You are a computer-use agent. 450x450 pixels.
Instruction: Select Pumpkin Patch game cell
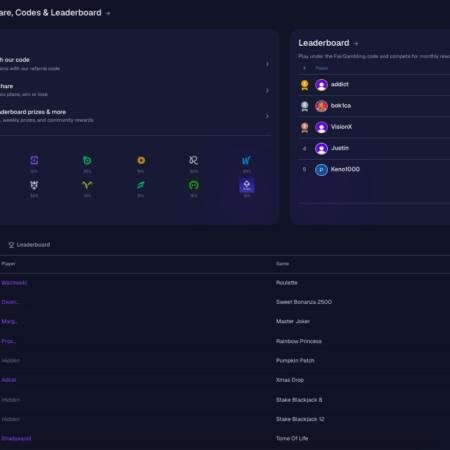(x=295, y=361)
